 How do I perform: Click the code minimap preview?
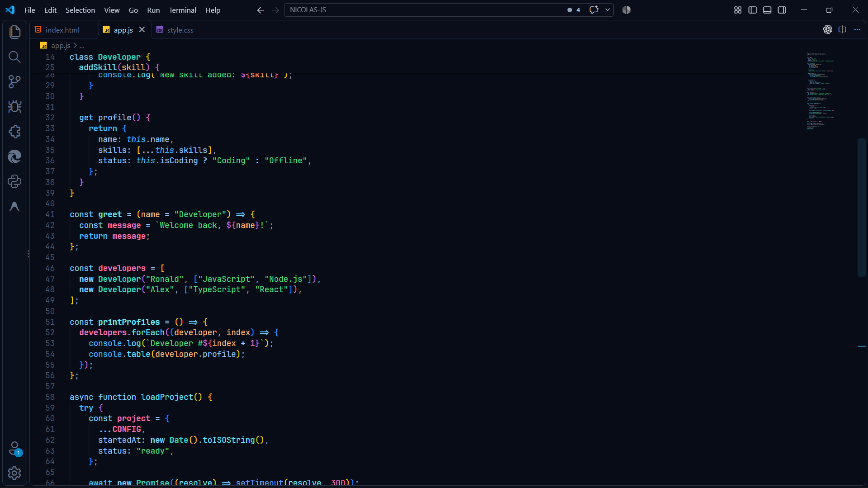tap(821, 91)
